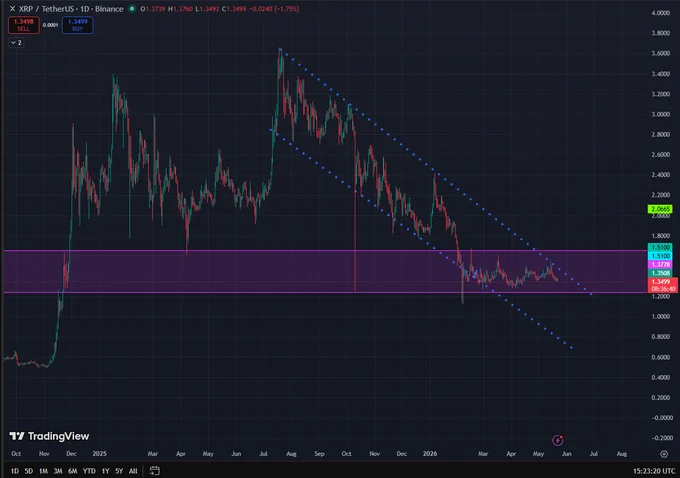Click the -0.2000 price axis label
Viewport: 680px width, 478px height.
(x=660, y=438)
